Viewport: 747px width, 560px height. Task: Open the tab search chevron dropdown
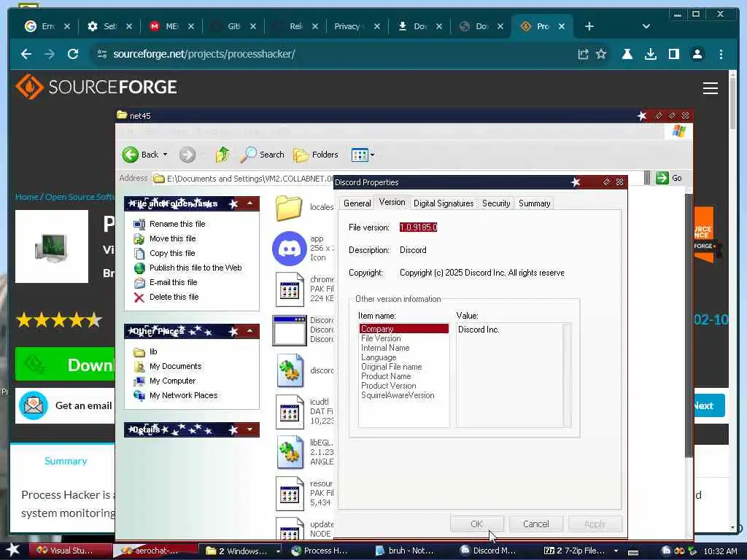pos(646,26)
